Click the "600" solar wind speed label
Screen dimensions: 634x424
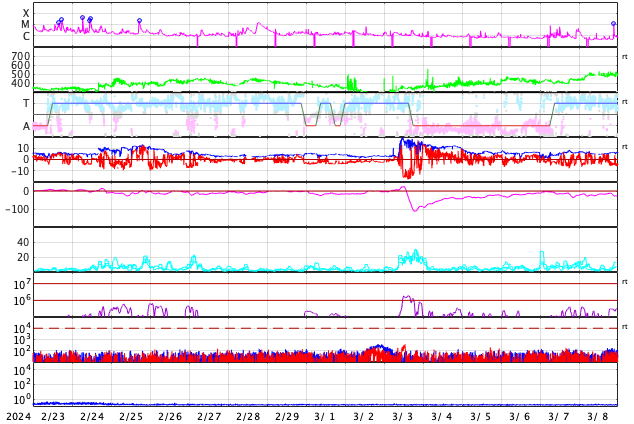coord(21,65)
